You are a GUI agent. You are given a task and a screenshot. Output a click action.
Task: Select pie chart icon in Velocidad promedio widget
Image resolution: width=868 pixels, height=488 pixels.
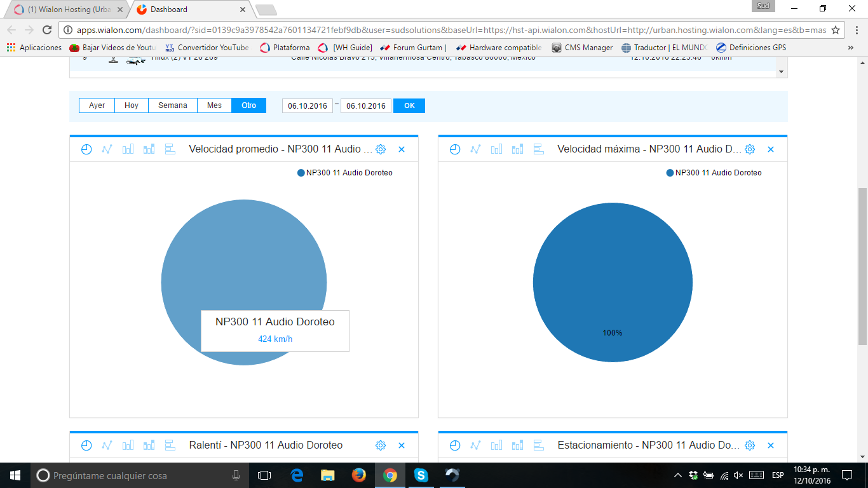tap(86, 149)
